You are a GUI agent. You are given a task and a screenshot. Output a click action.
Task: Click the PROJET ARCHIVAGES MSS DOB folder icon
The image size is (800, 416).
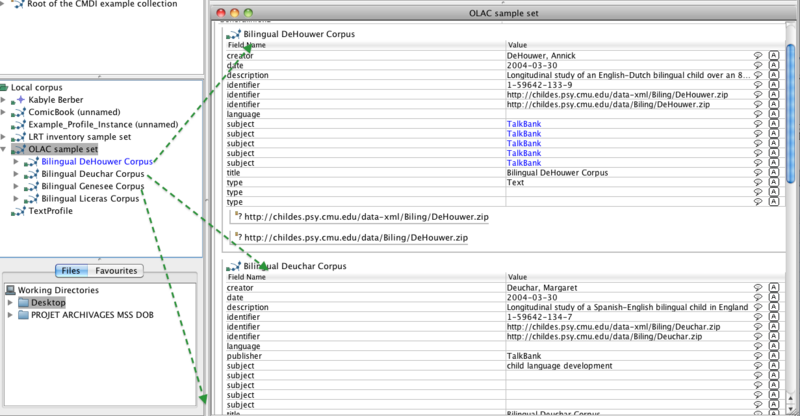click(x=23, y=314)
